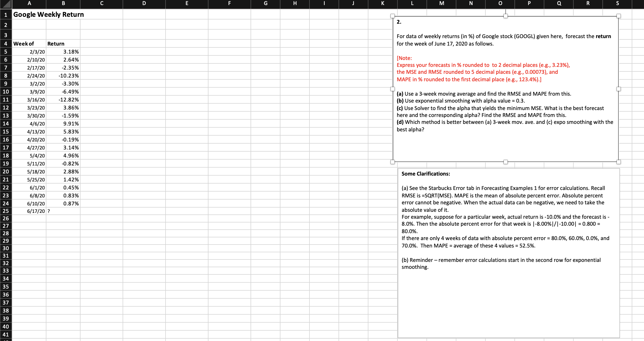Click the cell showing 9.91%
Viewport: 644px width, 341px height.
point(63,123)
